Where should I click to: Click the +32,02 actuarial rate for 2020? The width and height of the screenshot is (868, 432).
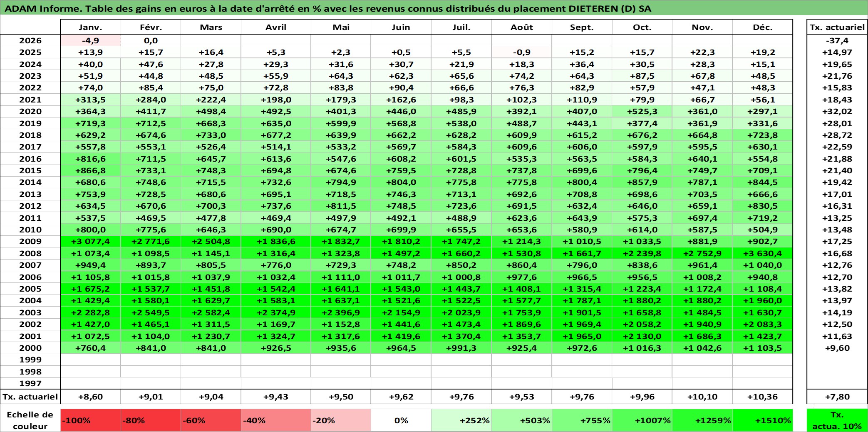pos(837,111)
